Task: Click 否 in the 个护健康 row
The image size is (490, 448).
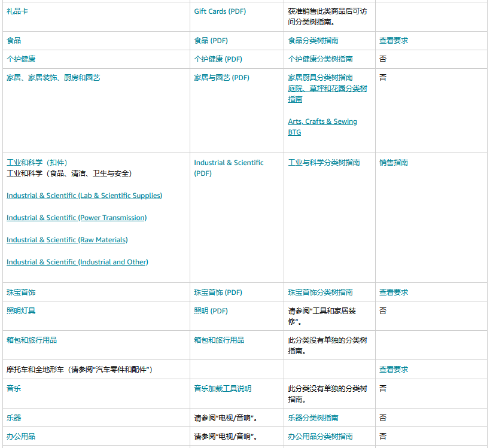Action: [x=383, y=59]
